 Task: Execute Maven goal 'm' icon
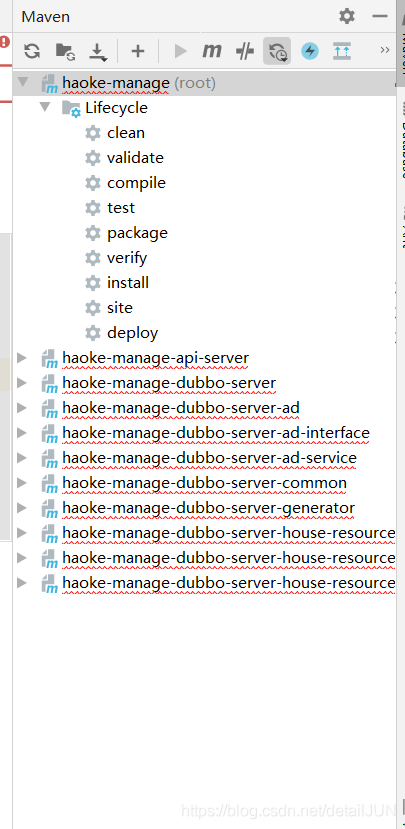[x=212, y=51]
